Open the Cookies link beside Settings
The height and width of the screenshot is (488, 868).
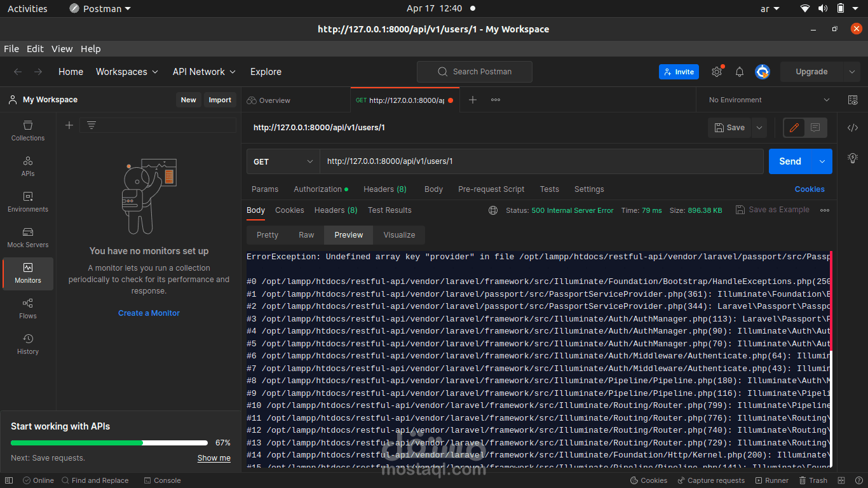[x=810, y=189]
